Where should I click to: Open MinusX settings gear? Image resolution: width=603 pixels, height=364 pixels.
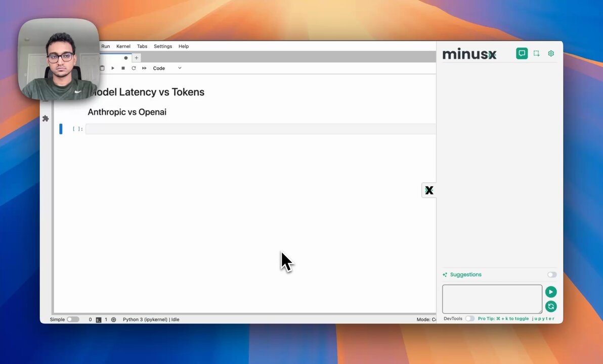(551, 54)
